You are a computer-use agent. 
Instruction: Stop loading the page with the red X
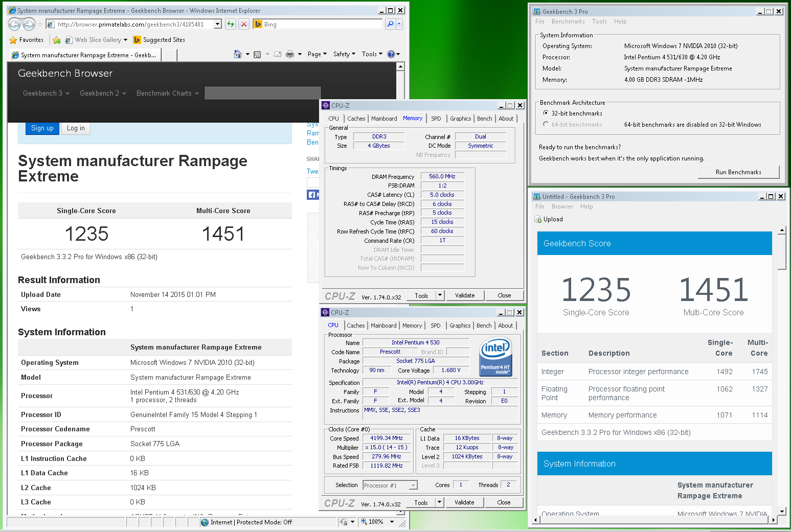[x=244, y=24]
